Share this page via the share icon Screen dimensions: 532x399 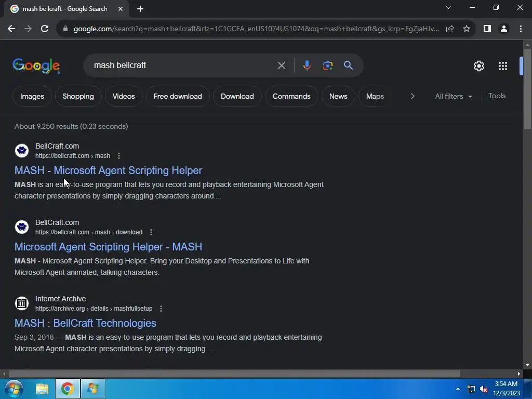(450, 29)
